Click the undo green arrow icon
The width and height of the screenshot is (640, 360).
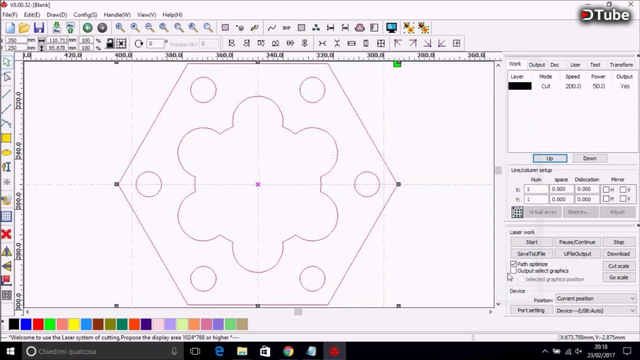[87, 28]
